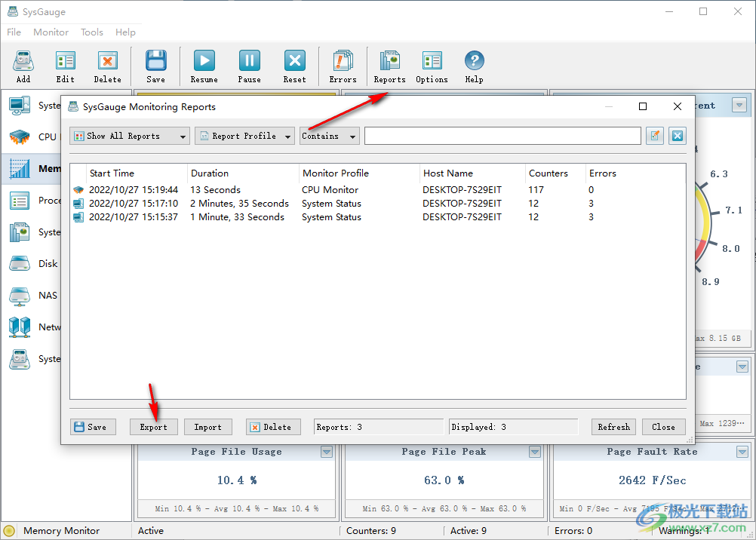The height and width of the screenshot is (540, 756).
Task: Open the Report Profile dropdown
Action: click(245, 136)
